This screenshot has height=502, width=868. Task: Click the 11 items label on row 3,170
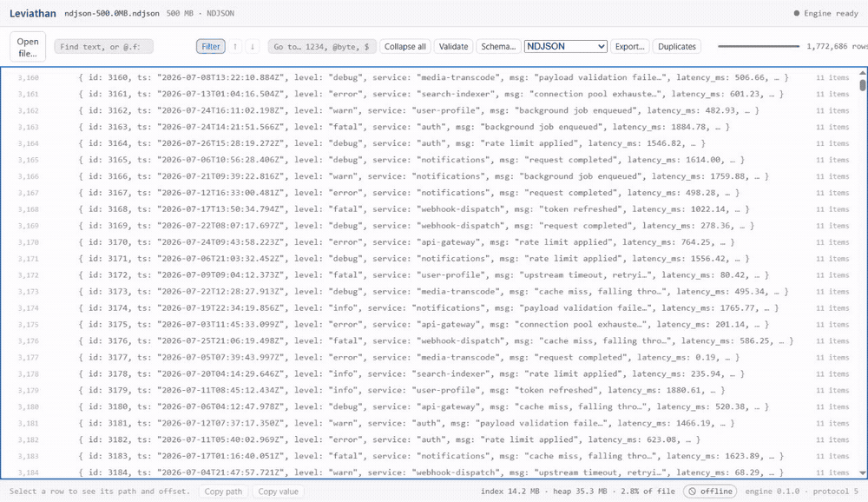click(x=832, y=242)
